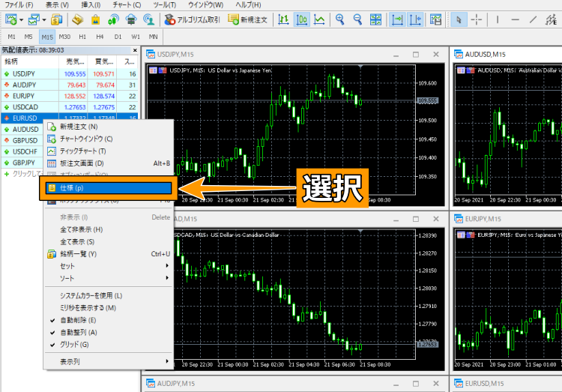Select the crosshair cursor tool

[x=477, y=19]
